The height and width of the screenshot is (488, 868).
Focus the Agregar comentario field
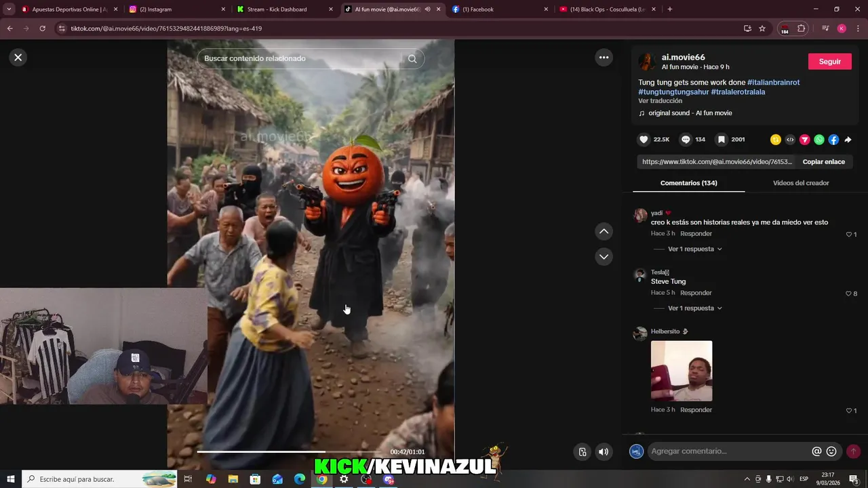pos(729,451)
